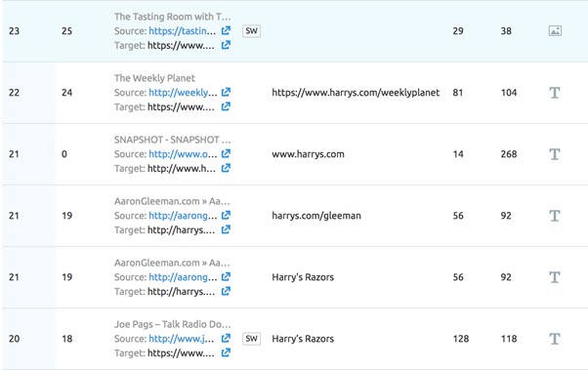Viewport: 588px width, 370px height.
Task: Open external target link in Joe Pags row
Action: (226, 352)
